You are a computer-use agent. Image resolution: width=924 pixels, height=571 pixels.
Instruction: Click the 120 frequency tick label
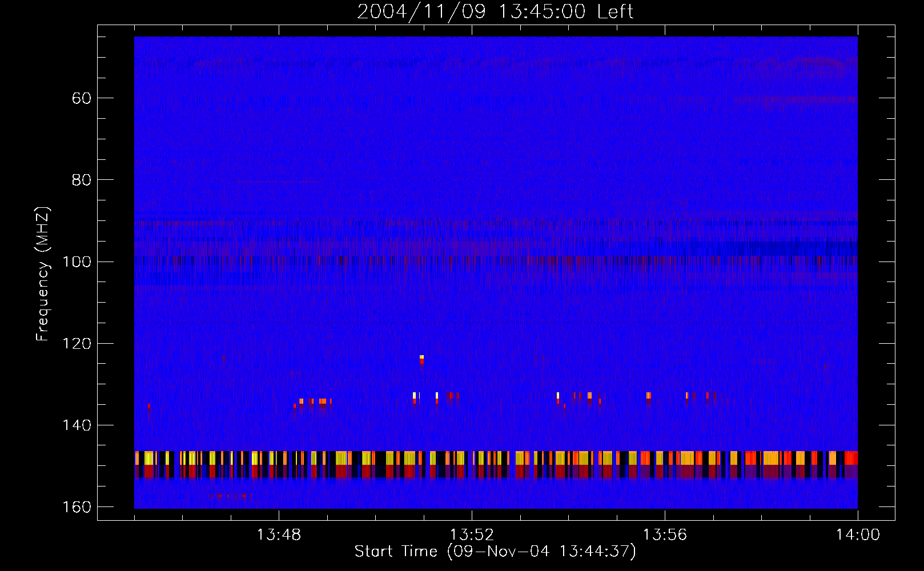click(77, 344)
